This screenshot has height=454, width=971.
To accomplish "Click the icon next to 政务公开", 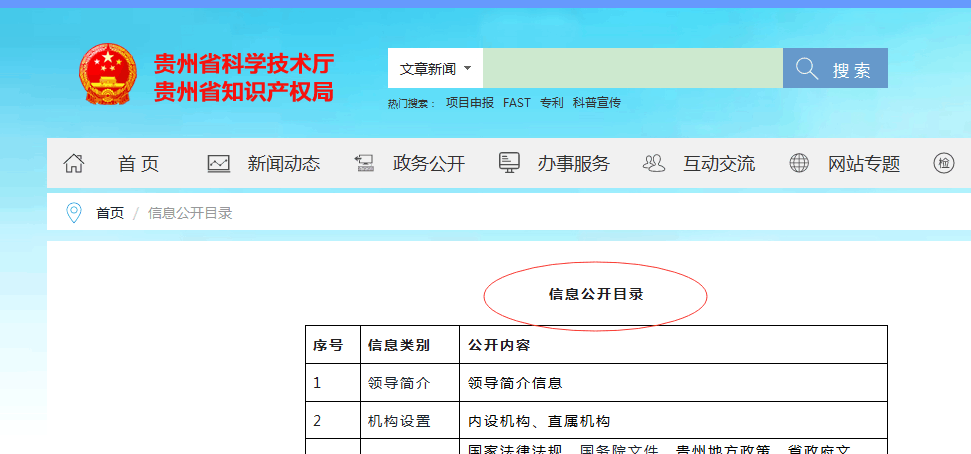I will [x=364, y=164].
